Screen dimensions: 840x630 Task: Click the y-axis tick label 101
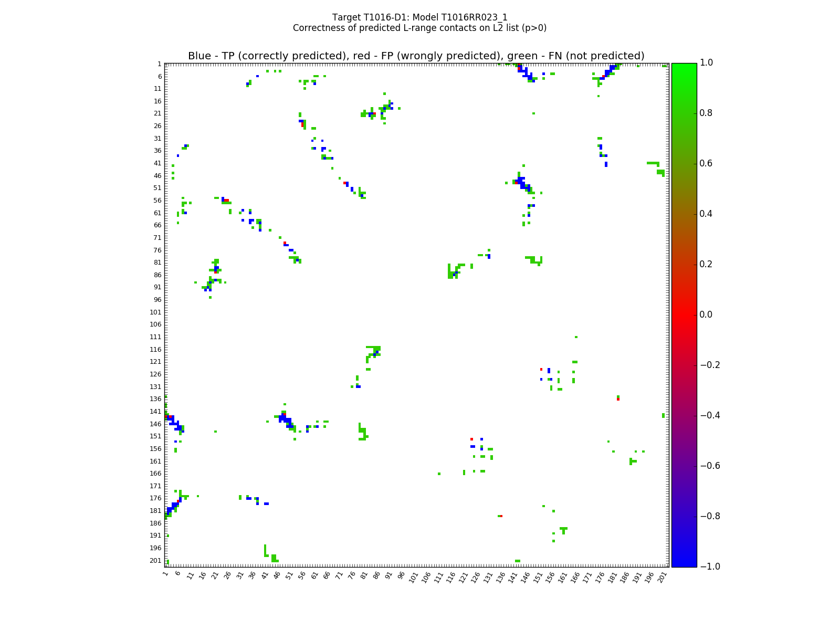click(x=155, y=312)
